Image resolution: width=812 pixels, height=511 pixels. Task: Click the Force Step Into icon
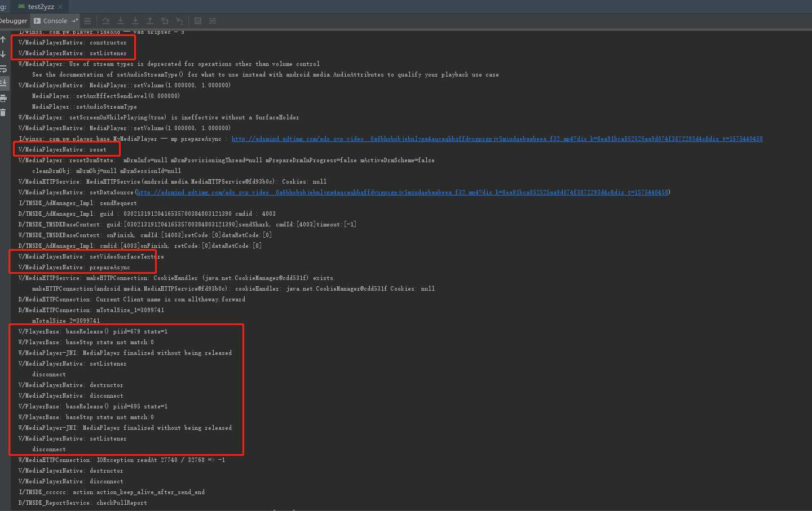135,21
